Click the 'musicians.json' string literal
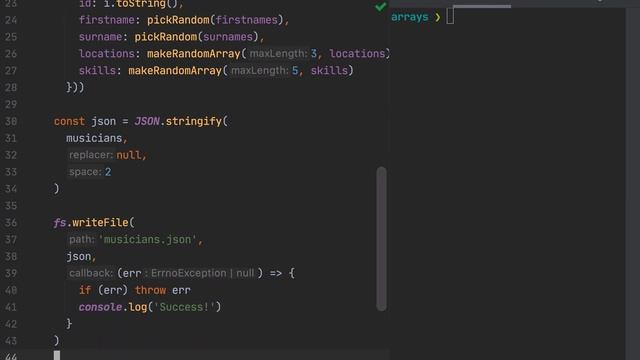 148,239
